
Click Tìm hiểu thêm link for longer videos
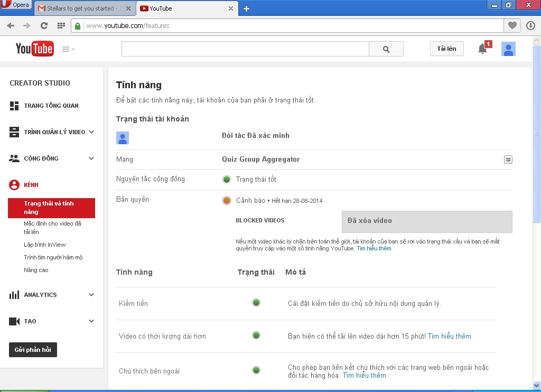[x=449, y=336]
